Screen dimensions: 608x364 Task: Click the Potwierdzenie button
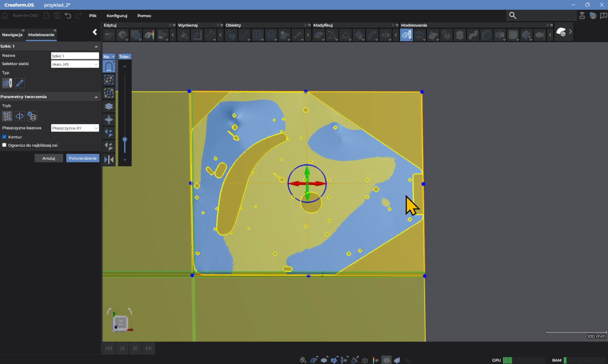[83, 158]
